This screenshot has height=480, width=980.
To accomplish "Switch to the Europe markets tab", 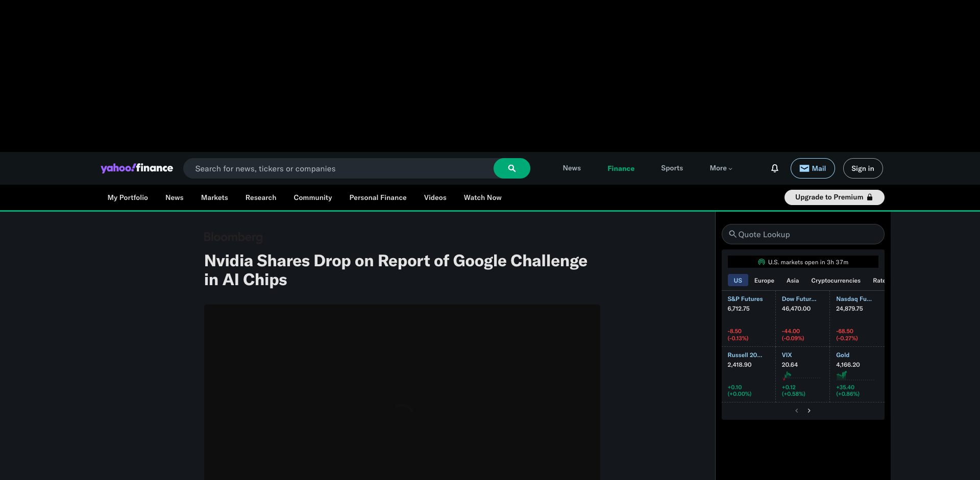I will pyautogui.click(x=764, y=280).
